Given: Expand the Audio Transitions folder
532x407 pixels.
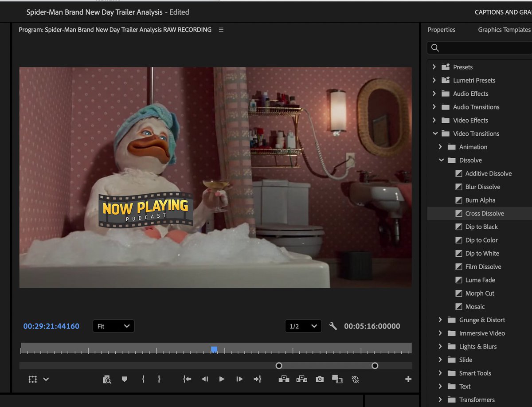Looking at the screenshot, I should pos(435,107).
